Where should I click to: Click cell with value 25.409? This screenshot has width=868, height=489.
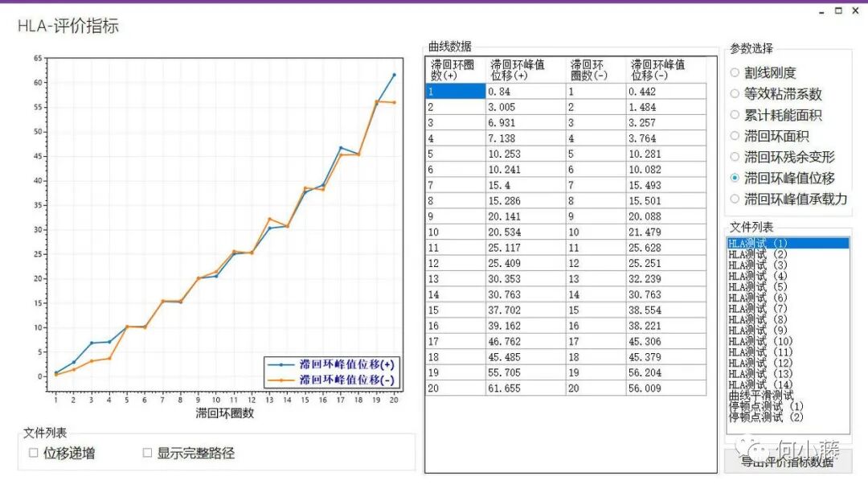(x=526, y=263)
